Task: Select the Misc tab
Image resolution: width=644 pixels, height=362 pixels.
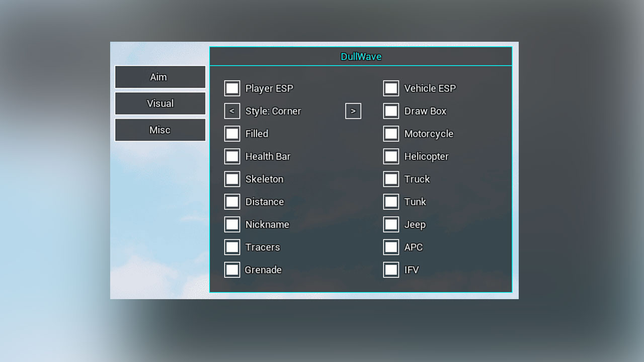Action: coord(160,130)
